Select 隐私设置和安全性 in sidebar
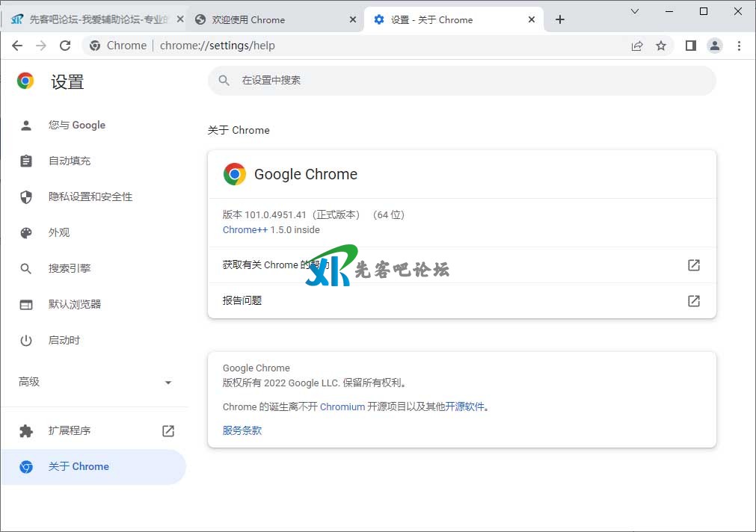 [x=90, y=197]
